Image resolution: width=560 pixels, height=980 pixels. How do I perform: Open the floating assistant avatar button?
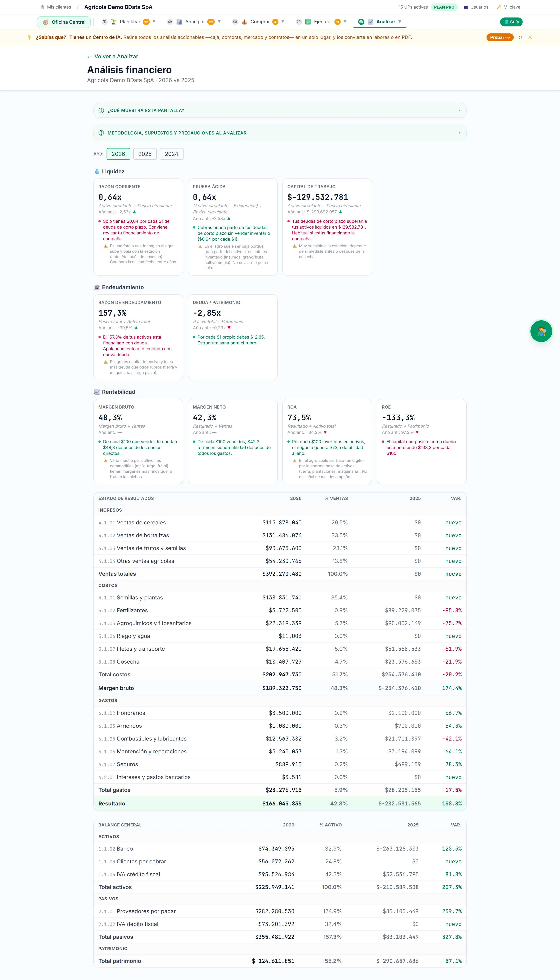tap(541, 331)
